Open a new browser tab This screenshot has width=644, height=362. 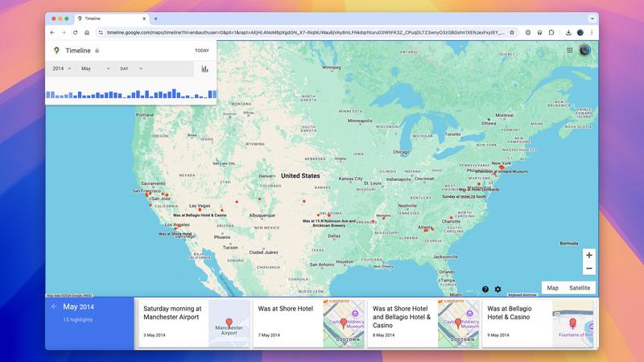(155, 19)
